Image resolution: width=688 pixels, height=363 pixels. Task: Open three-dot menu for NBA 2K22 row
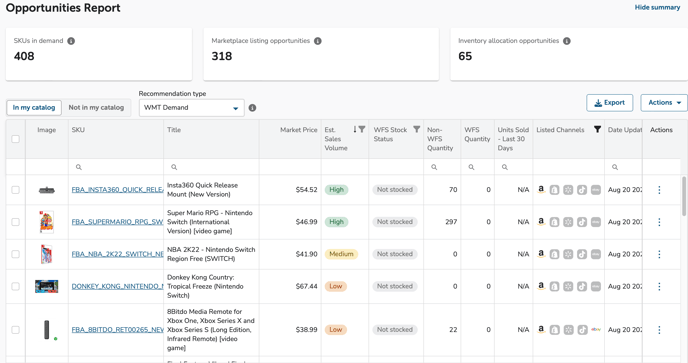tap(659, 254)
